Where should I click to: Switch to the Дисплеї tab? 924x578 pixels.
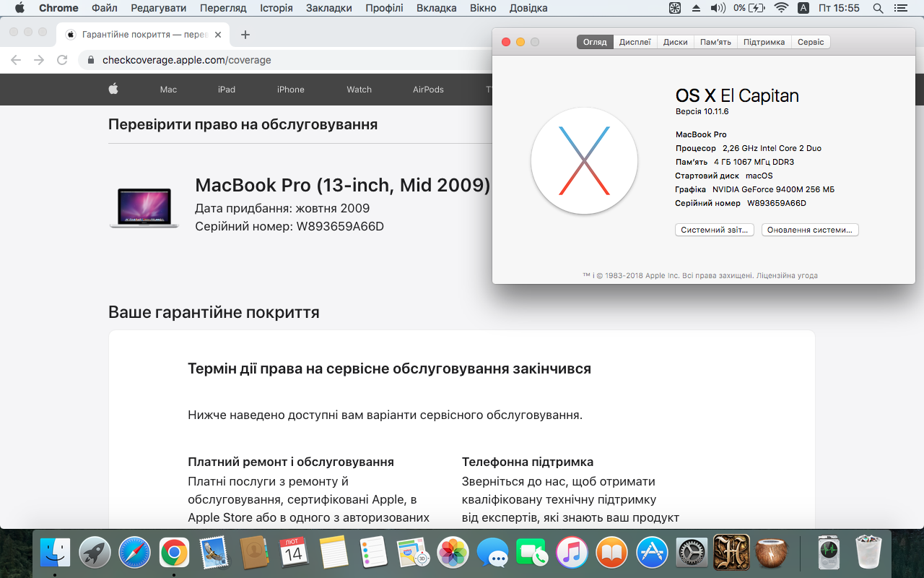(635, 42)
